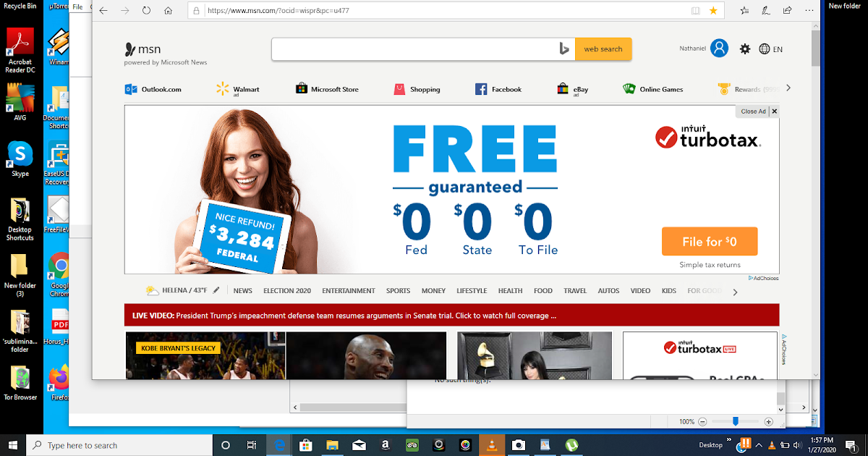Select the Skype desktop icon

[x=20, y=158]
